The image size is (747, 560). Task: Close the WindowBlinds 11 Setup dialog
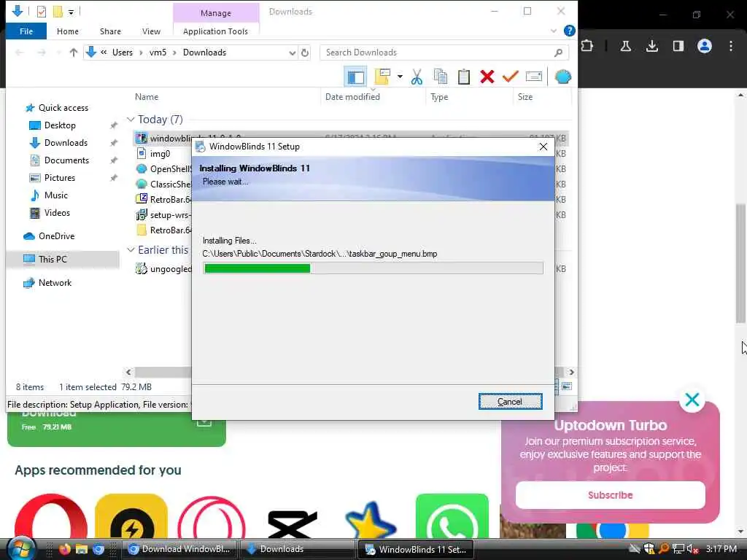[543, 147]
